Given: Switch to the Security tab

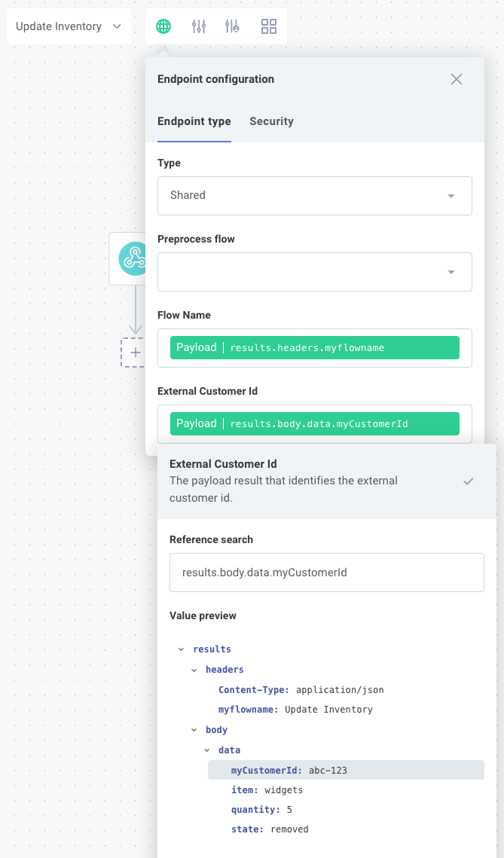Looking at the screenshot, I should tap(271, 121).
